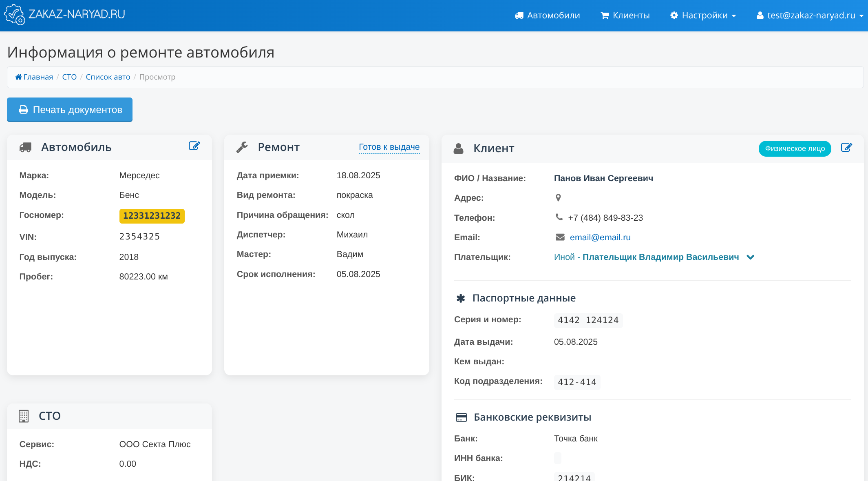Navigate to Список авто breadcrumb
The height and width of the screenshot is (481, 868).
108,77
